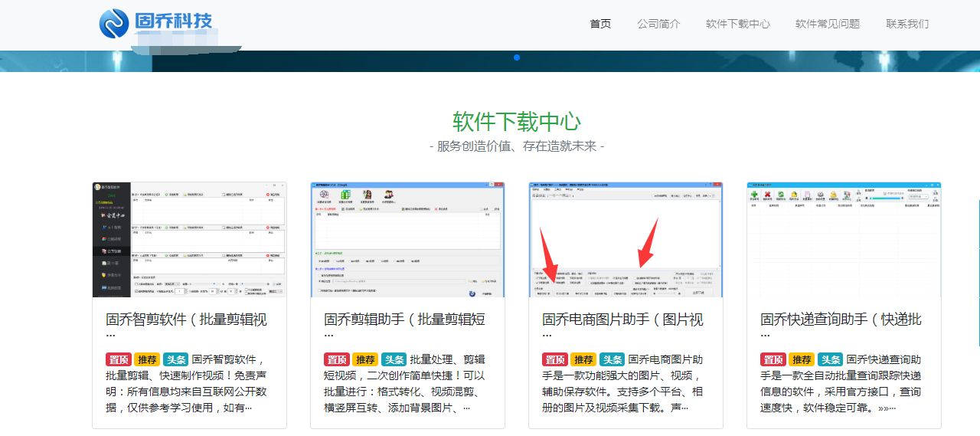Image resolution: width=980 pixels, height=436 pixels.
Task: Click the 固乔电商图片助手 description text
Action: [x=622, y=383]
